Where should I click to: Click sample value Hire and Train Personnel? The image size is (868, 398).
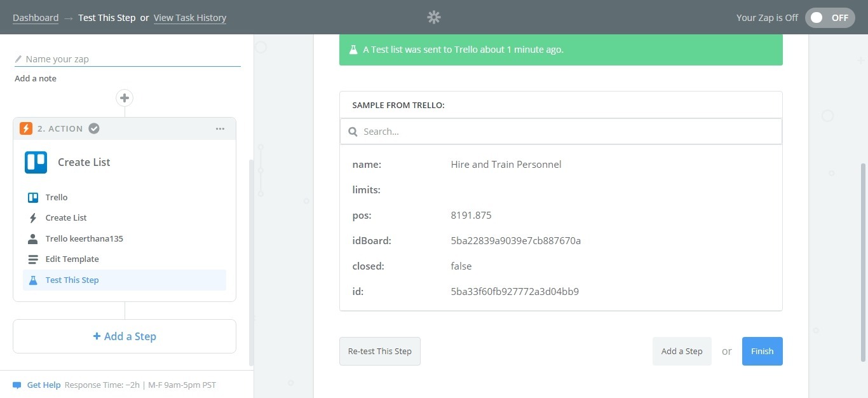506,164
